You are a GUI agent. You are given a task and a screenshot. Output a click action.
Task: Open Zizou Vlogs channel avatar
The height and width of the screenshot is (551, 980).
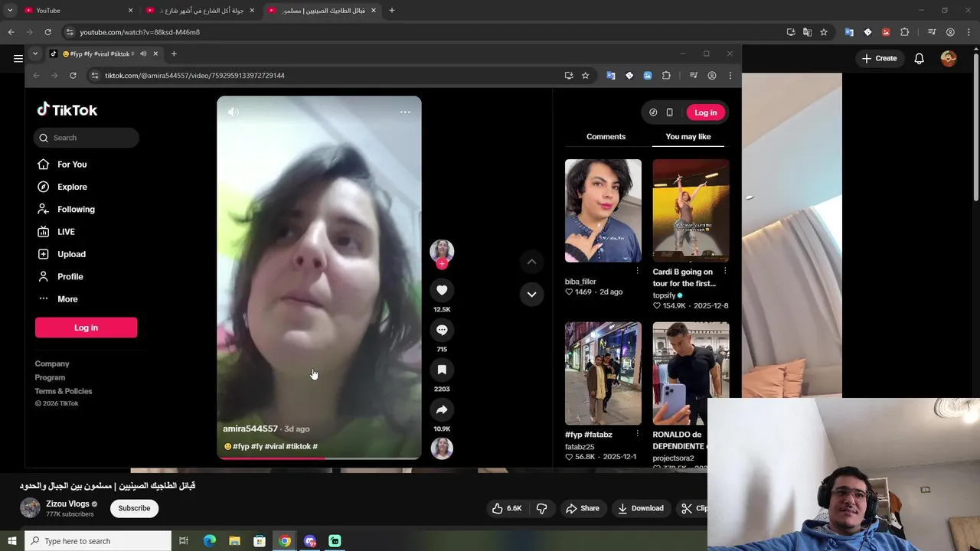(x=30, y=507)
